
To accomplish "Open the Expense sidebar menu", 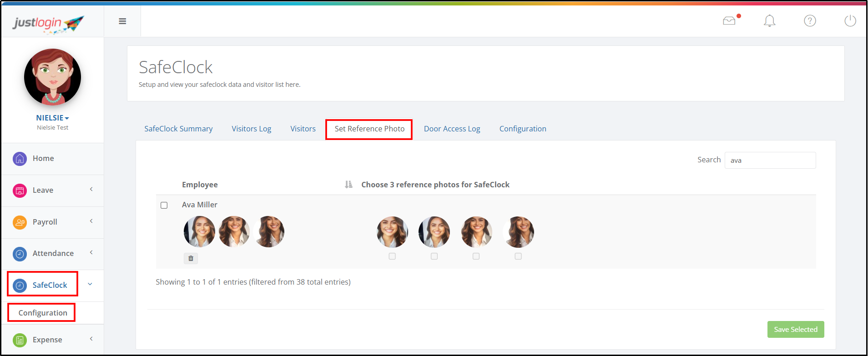I will click(x=47, y=340).
